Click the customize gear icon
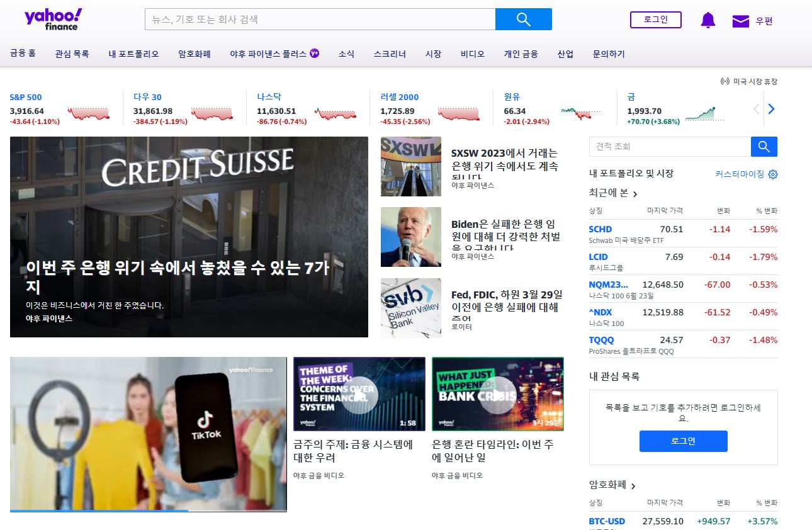Screen dimensions: 812x530 click(x=773, y=174)
